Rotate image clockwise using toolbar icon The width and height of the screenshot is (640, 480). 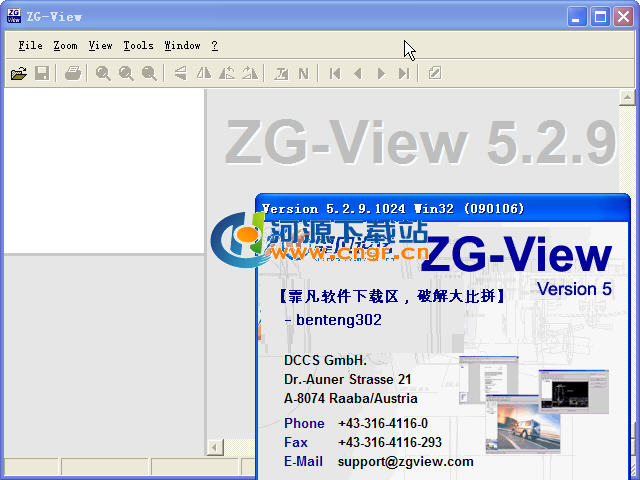point(250,73)
